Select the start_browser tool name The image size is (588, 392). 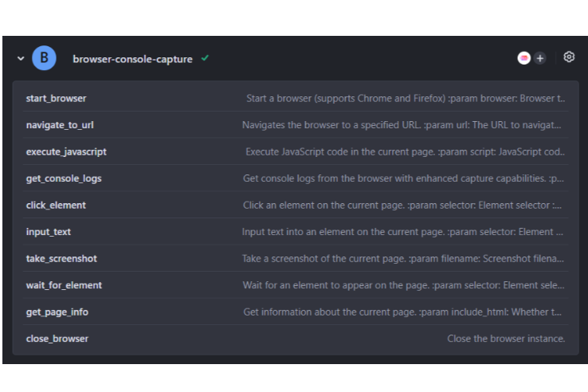point(56,98)
